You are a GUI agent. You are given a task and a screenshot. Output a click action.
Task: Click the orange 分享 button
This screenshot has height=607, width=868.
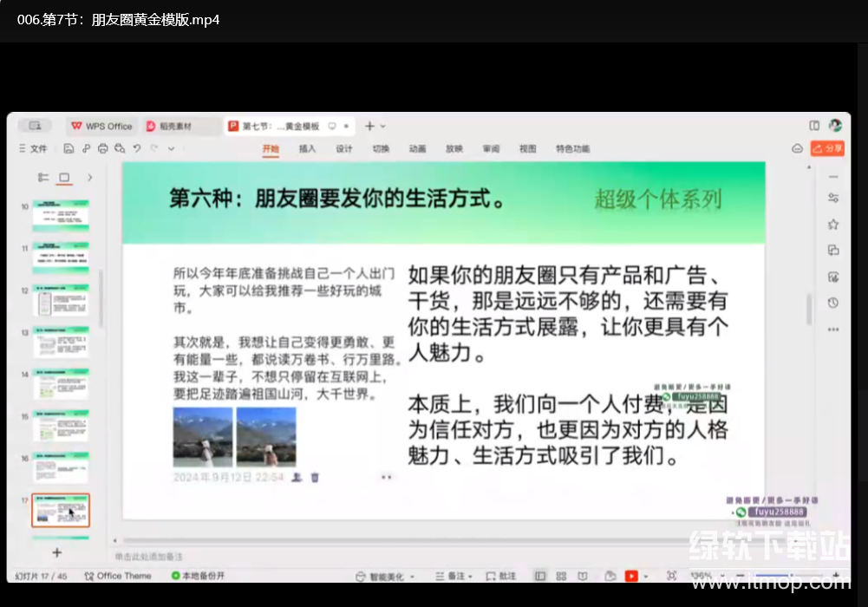point(827,148)
